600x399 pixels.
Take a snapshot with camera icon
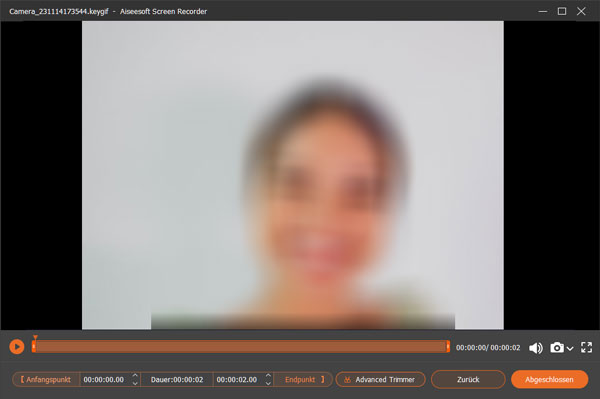pos(557,347)
